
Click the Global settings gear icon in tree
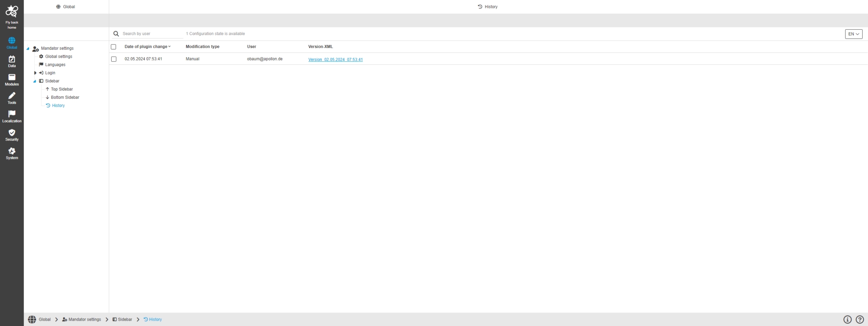[41, 57]
